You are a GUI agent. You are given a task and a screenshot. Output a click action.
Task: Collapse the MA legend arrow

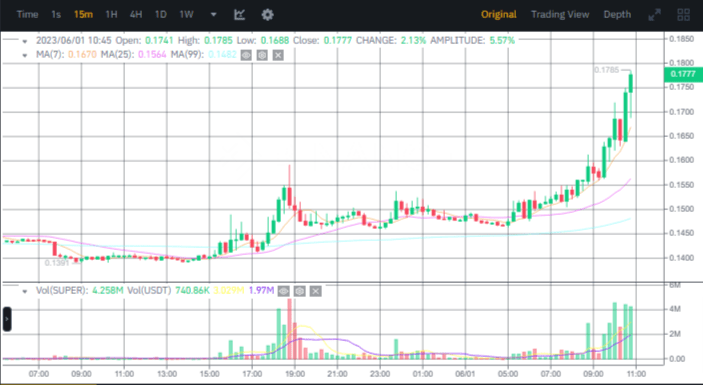pyautogui.click(x=25, y=56)
